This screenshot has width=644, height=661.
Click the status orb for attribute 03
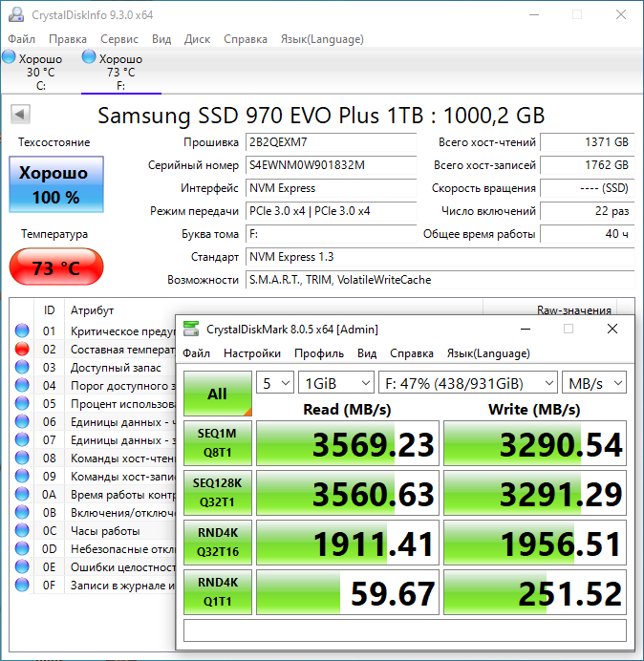coord(22,367)
